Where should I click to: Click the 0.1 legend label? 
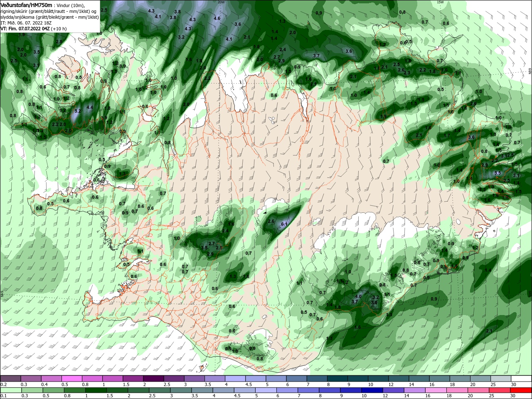pos(4,396)
